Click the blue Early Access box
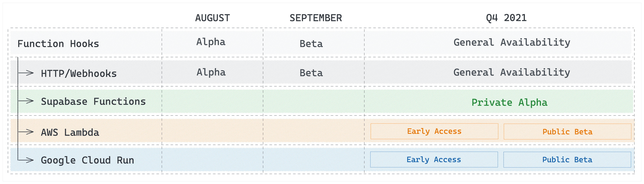 tap(434, 160)
